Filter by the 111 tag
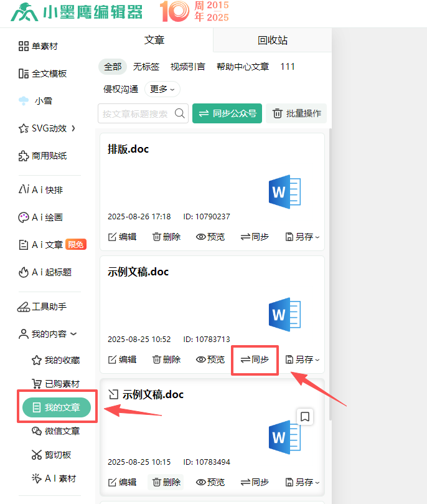 coord(288,67)
